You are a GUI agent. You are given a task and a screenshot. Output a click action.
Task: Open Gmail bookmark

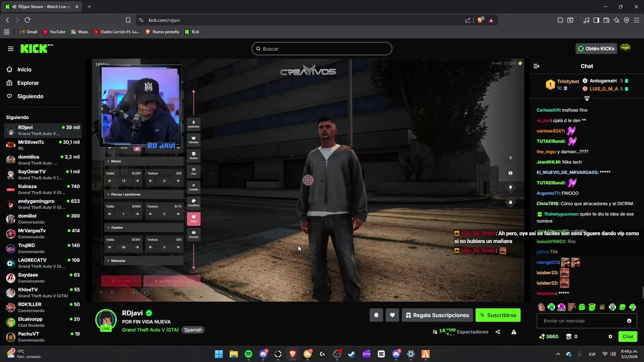(28, 32)
